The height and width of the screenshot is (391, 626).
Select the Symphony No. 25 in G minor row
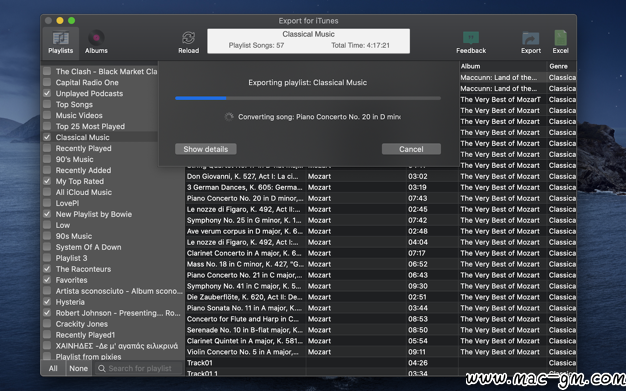(244, 220)
